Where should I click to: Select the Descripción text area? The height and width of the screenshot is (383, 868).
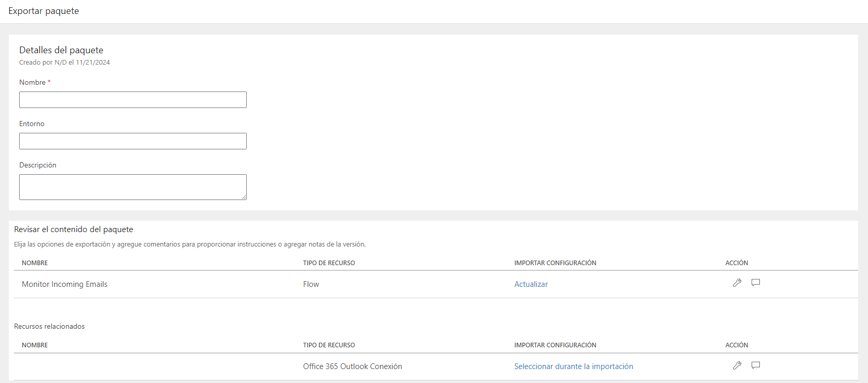click(x=133, y=187)
